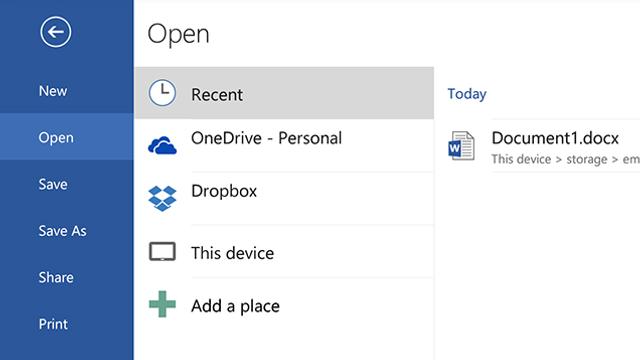The width and height of the screenshot is (640, 360).
Task: Select This device location label
Action: point(232,253)
